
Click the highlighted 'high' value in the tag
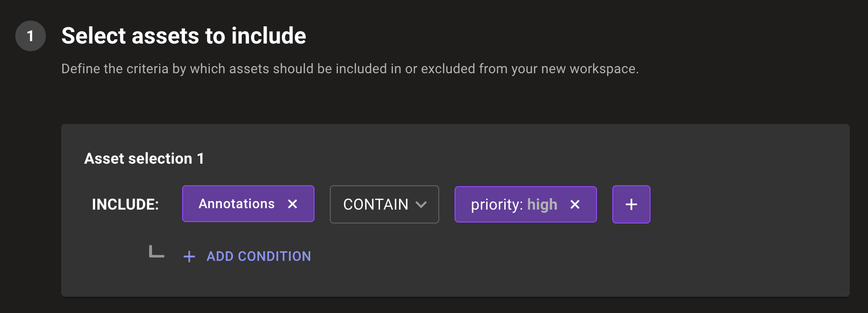(542, 204)
